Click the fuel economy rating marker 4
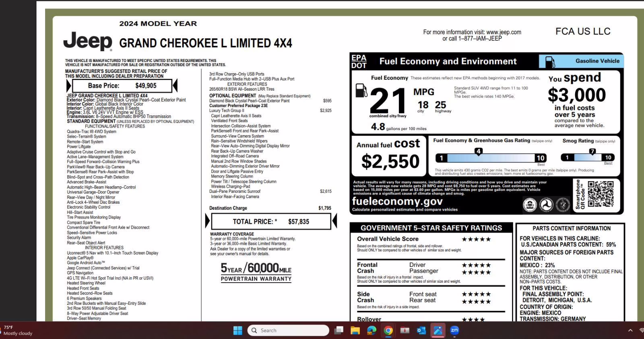This screenshot has width=644, height=339. 478,152
